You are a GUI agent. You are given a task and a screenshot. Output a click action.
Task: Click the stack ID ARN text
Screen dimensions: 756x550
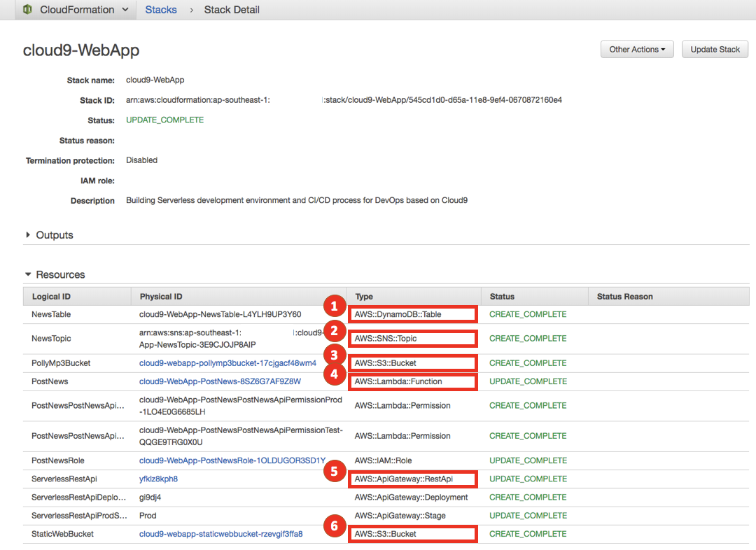pos(344,100)
